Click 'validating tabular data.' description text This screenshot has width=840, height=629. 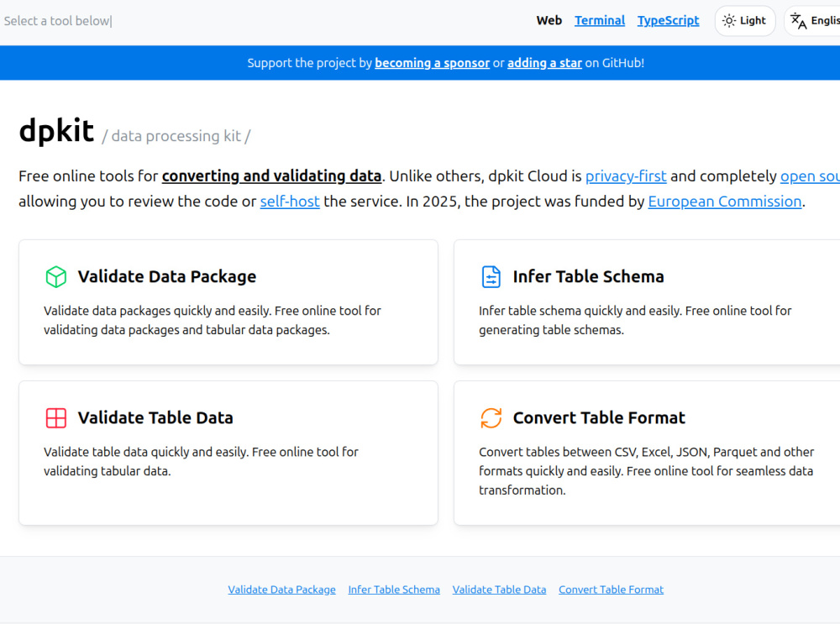pos(108,471)
